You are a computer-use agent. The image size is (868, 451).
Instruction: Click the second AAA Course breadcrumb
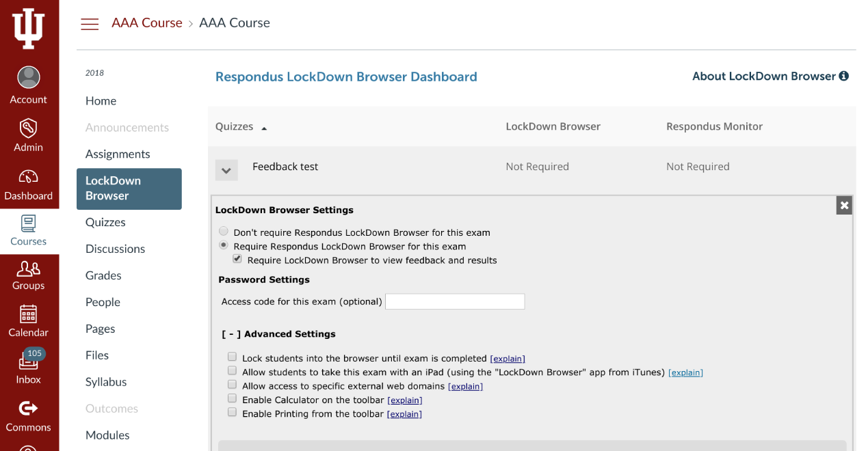[x=235, y=23]
